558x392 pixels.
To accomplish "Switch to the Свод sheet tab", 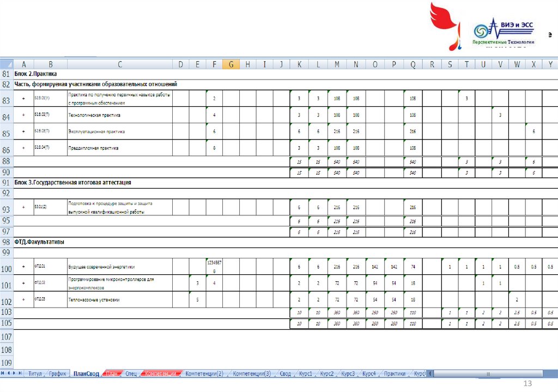I will point(286,373).
